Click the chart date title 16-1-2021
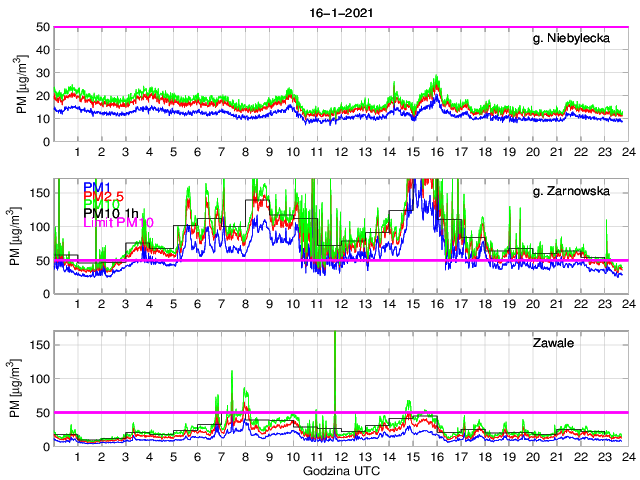This screenshot has width=640, height=480. [341, 13]
